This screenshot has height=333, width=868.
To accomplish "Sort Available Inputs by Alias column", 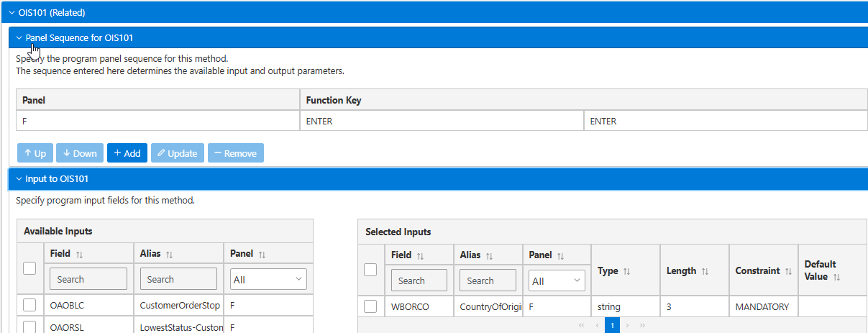I will pyautogui.click(x=169, y=255).
